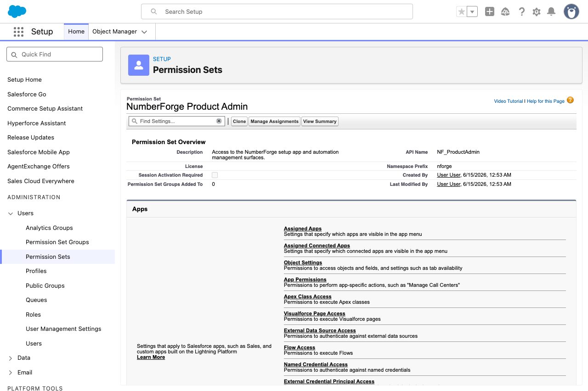Open Permission Set Groups in sidebar
588x391 pixels.
click(x=57, y=242)
